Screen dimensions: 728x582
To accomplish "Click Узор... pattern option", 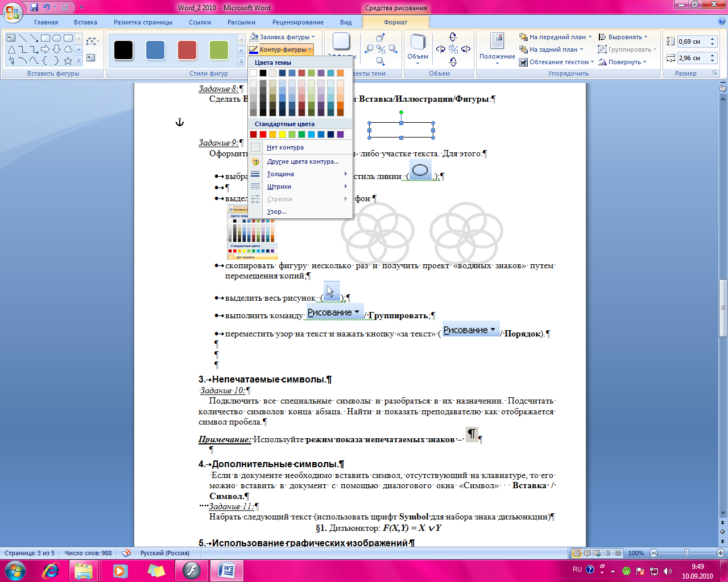I will coord(300,211).
